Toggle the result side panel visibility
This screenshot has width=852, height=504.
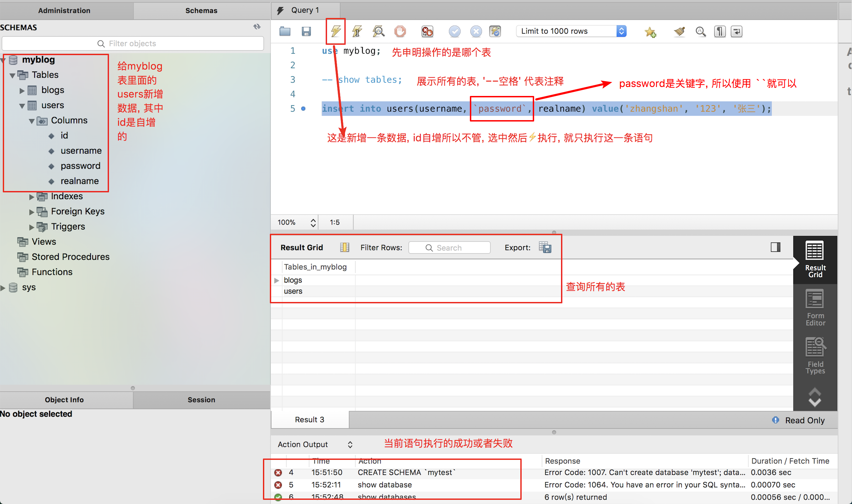[x=775, y=247]
